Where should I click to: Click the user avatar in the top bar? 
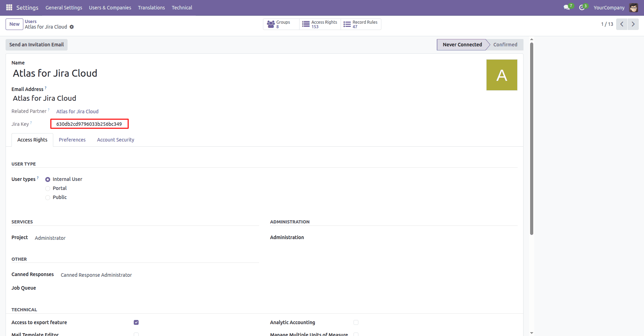tap(634, 8)
